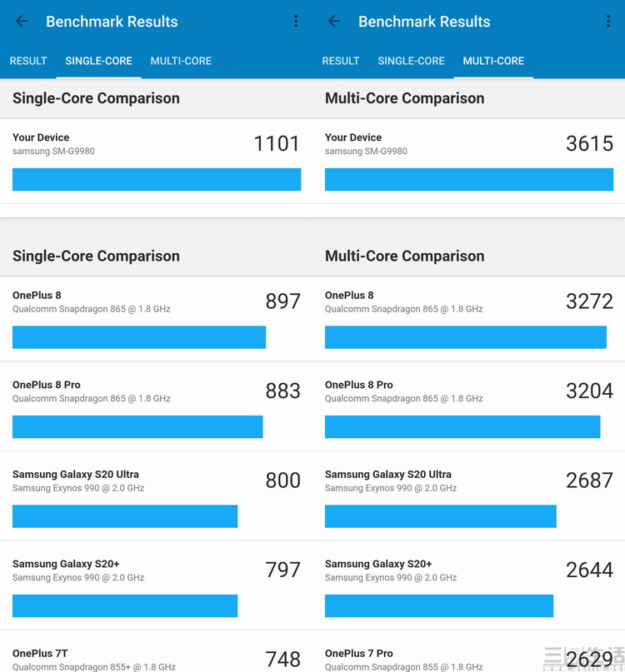Click 'Qualcomm Snapdragon 855 @ 1.8 GHz' text
Viewport: 625px width, 672px height.
coord(403,667)
